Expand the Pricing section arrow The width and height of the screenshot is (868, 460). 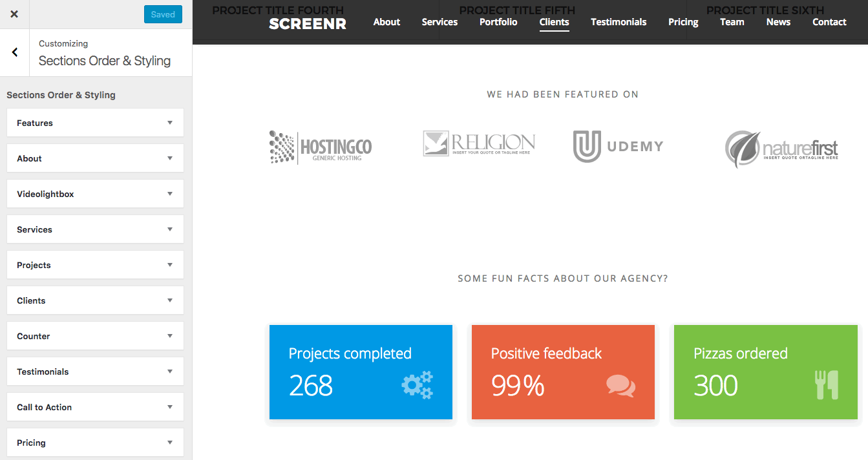[170, 443]
